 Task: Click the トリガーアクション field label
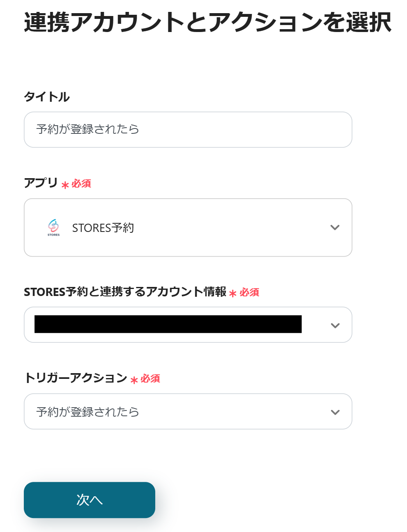click(76, 378)
